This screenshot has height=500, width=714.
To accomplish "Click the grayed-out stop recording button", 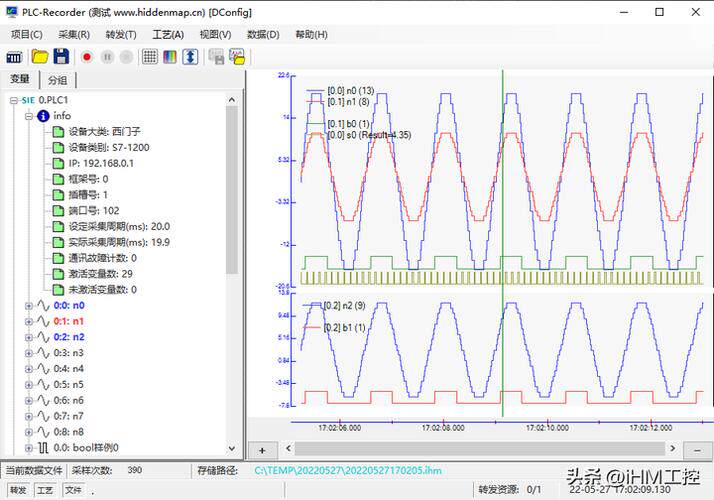I will click(127, 57).
